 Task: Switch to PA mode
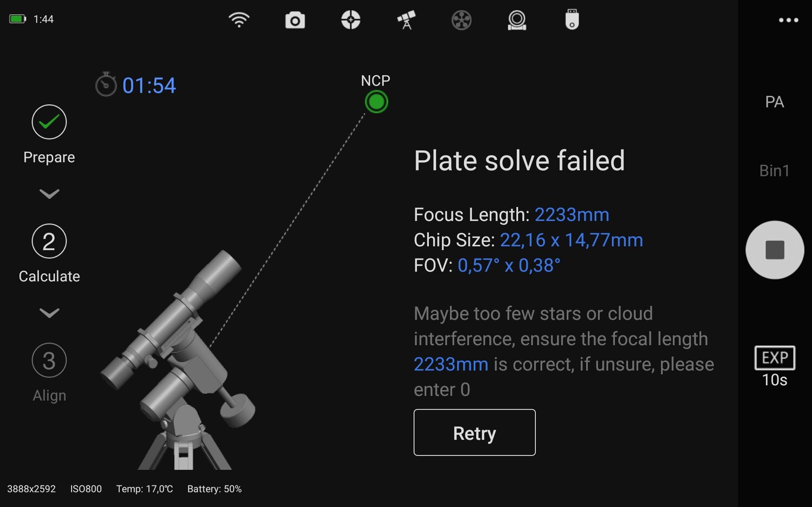pos(775,102)
